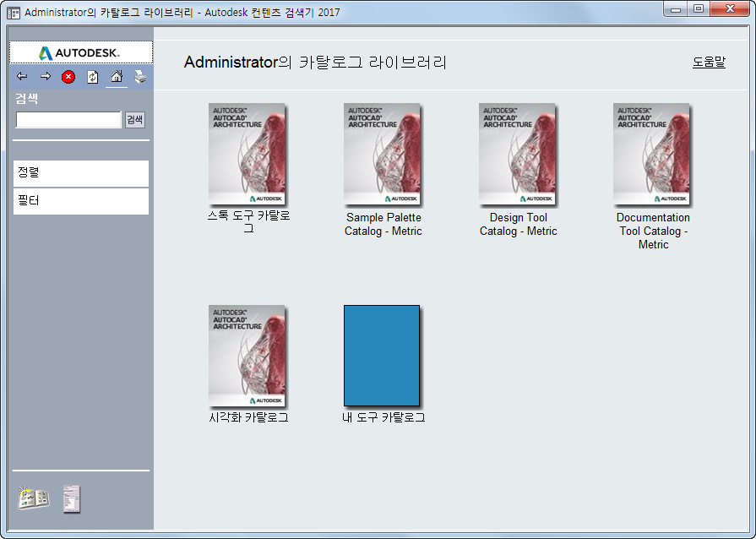Open the 스톡 도구 카탈로그 thumbnail
The height and width of the screenshot is (539, 756).
click(x=247, y=155)
